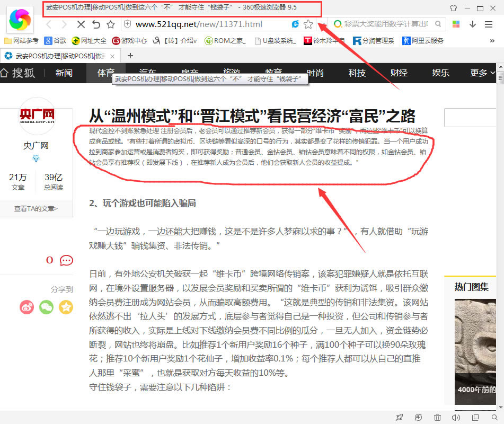
Task: Click the 查看TA的文章 link
Action: point(36,209)
